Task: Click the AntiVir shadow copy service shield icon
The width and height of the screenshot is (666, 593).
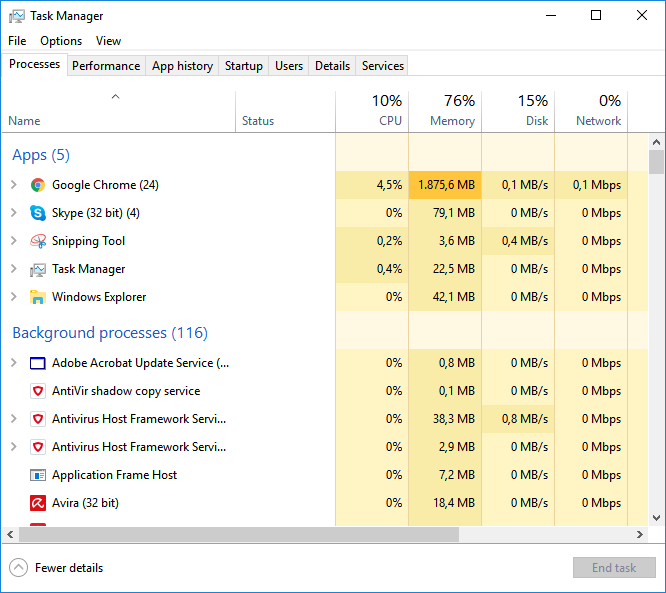Action: pos(38,391)
